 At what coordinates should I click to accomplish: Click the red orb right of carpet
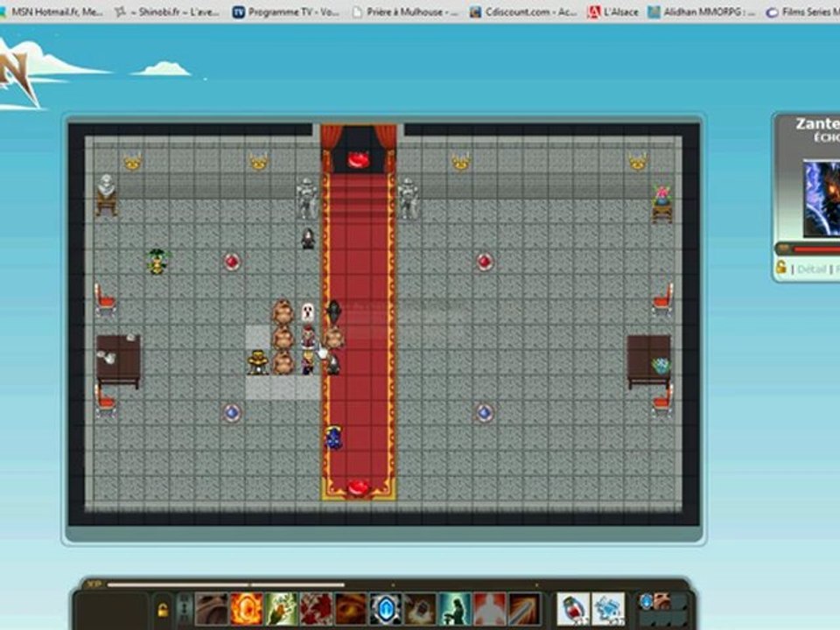(x=484, y=262)
